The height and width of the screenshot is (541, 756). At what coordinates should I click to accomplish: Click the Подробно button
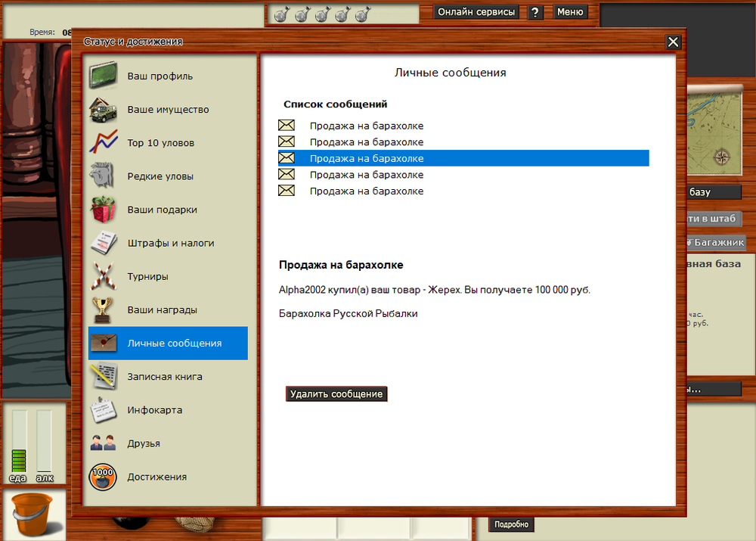(x=511, y=524)
